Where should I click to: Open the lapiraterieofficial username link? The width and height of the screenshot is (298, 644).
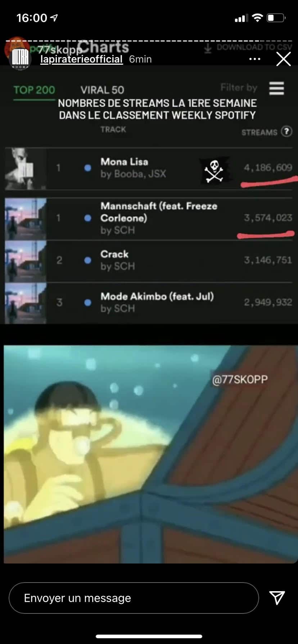(x=81, y=59)
